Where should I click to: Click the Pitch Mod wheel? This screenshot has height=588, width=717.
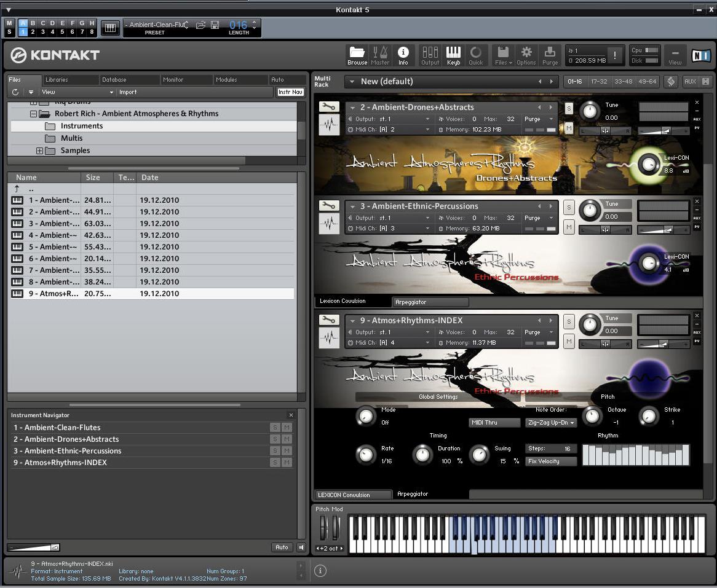[323, 528]
